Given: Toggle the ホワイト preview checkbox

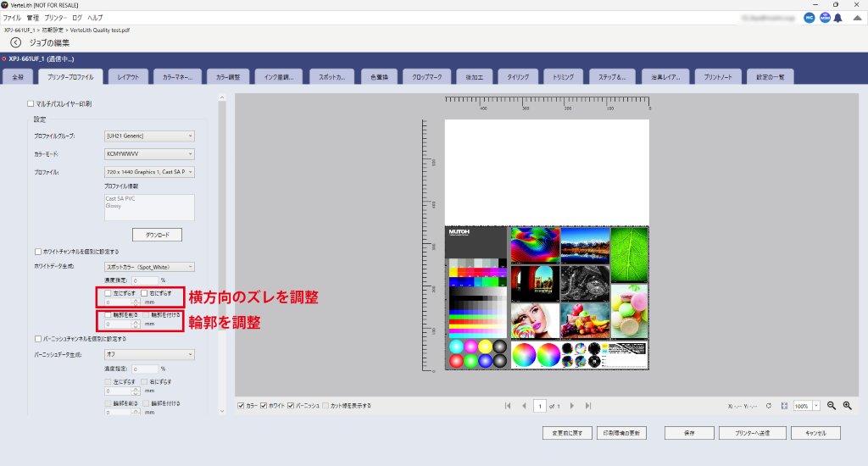Looking at the screenshot, I should [264, 406].
